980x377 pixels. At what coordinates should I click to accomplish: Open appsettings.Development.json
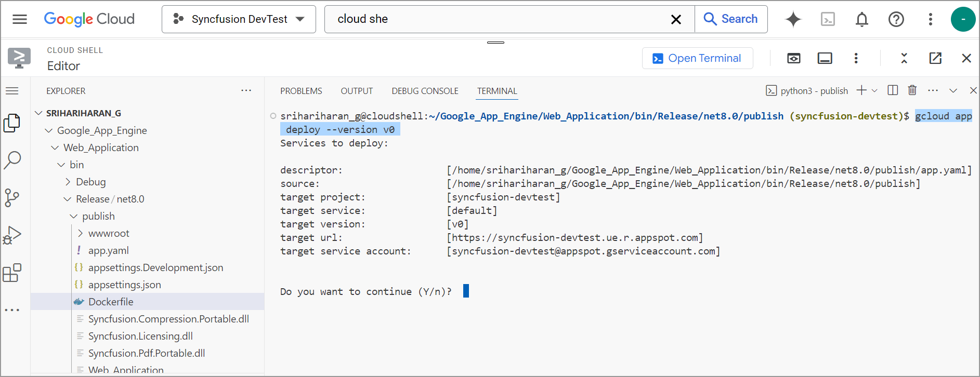pos(147,267)
